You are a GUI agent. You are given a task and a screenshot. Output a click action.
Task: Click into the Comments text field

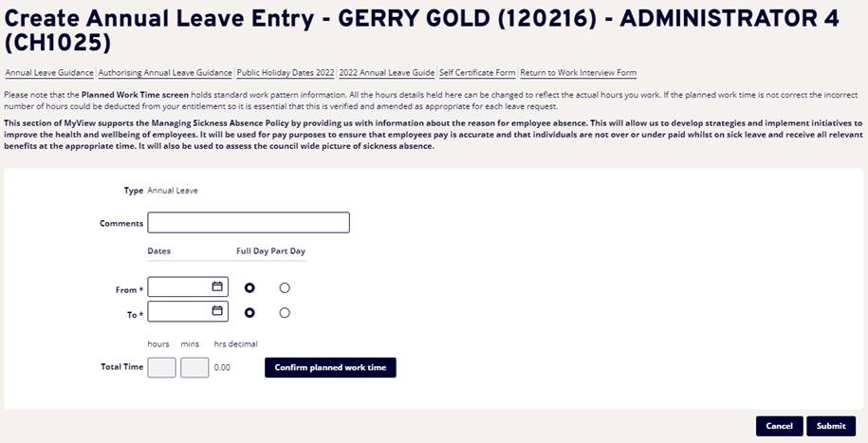(249, 223)
